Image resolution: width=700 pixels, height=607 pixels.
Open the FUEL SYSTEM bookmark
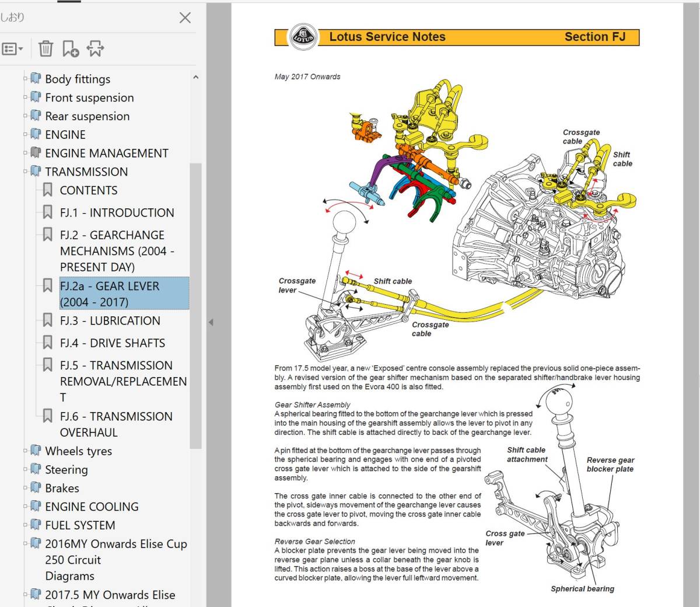(x=80, y=525)
